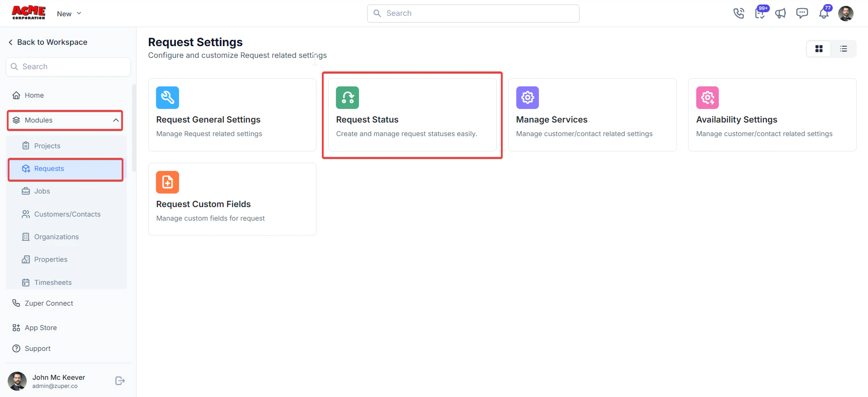Click the purple gear Manage Services icon

coord(528,98)
